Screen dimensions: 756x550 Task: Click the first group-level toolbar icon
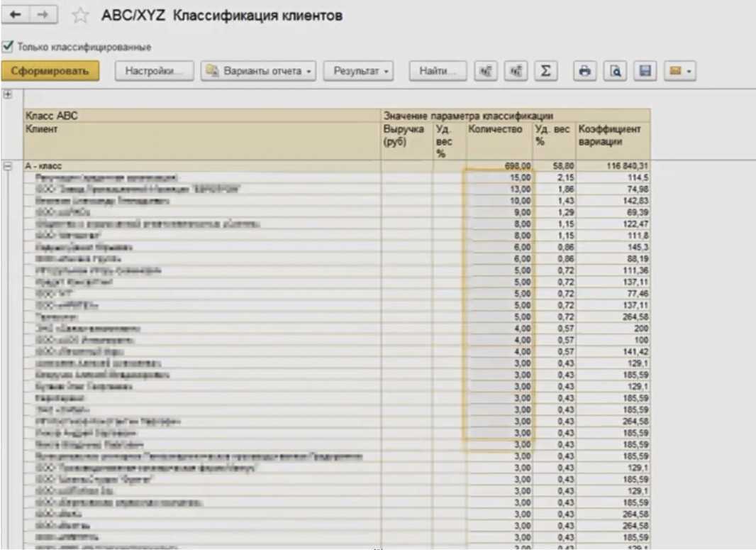click(x=486, y=71)
